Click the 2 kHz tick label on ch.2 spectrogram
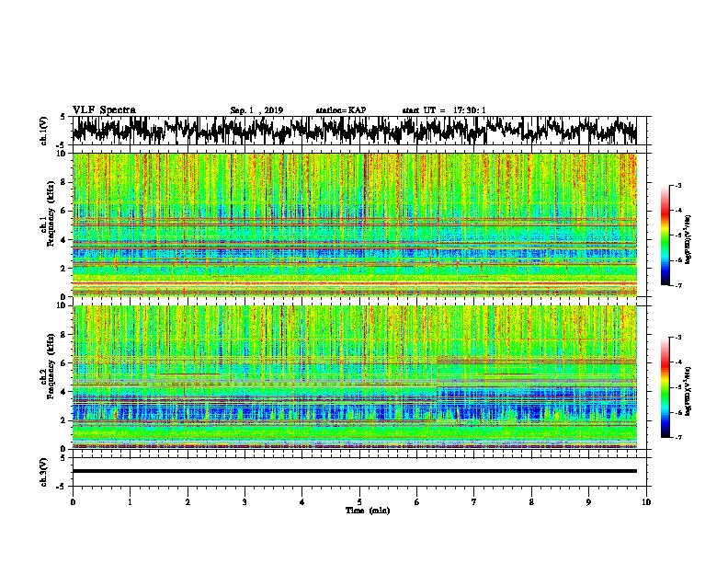 click(63, 420)
